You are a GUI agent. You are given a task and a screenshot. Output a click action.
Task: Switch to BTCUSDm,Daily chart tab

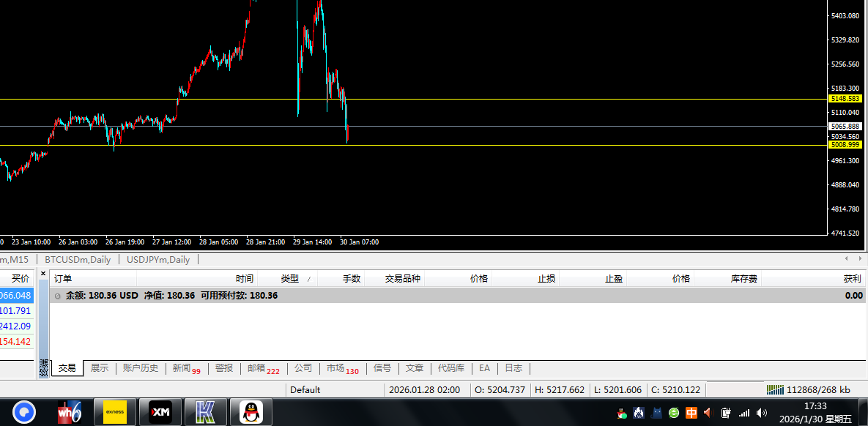(78, 259)
